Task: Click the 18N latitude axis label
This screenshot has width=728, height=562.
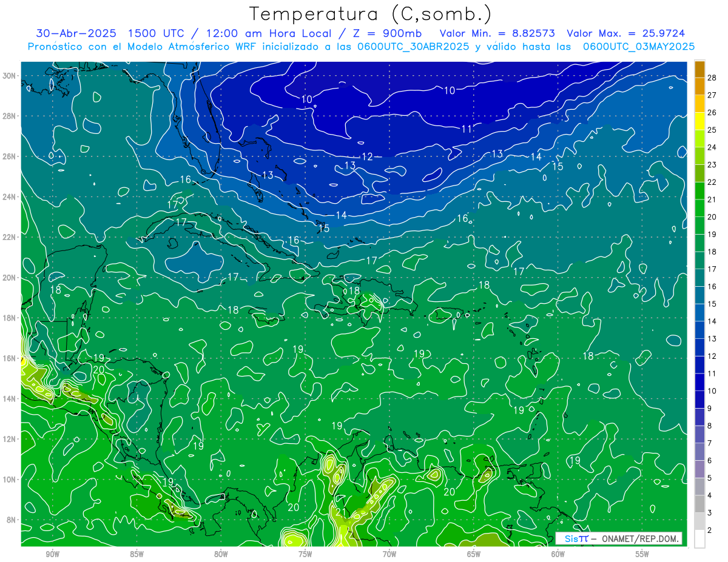Action: point(9,318)
